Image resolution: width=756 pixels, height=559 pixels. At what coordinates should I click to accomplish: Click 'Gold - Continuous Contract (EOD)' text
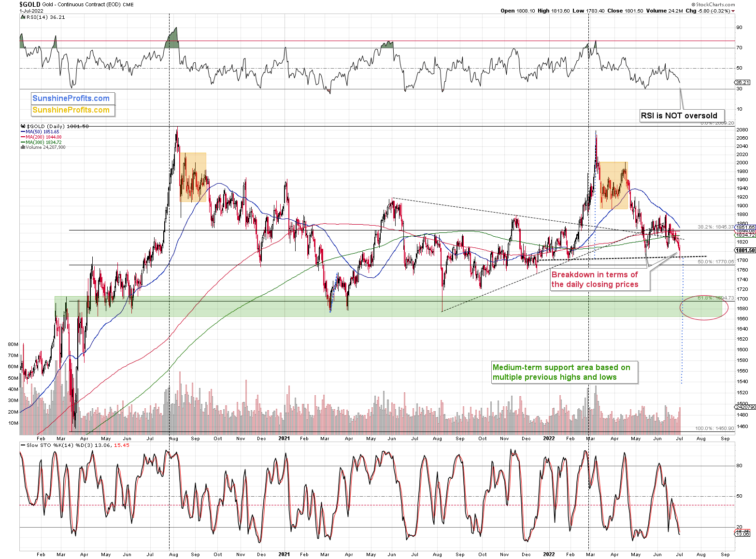click(x=82, y=4)
